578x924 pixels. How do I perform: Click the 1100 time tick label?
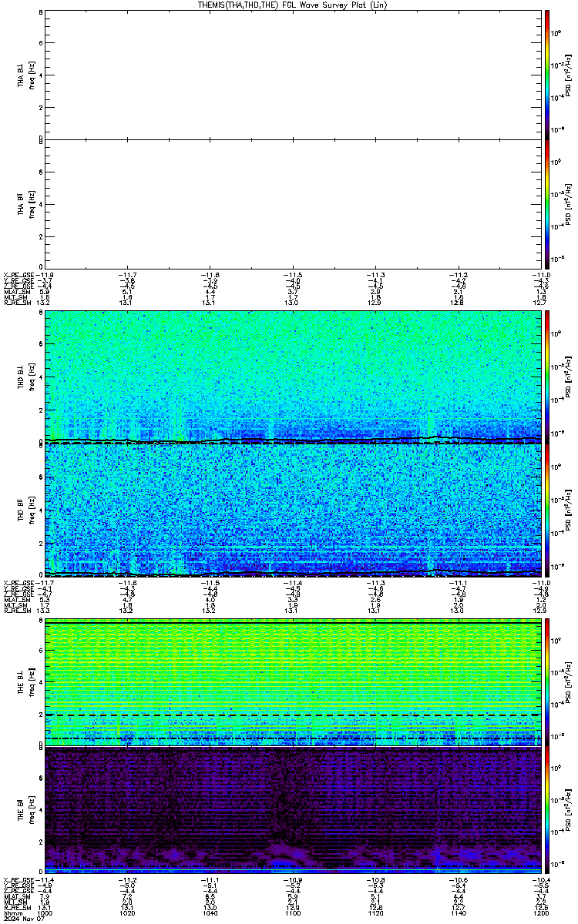293,912
